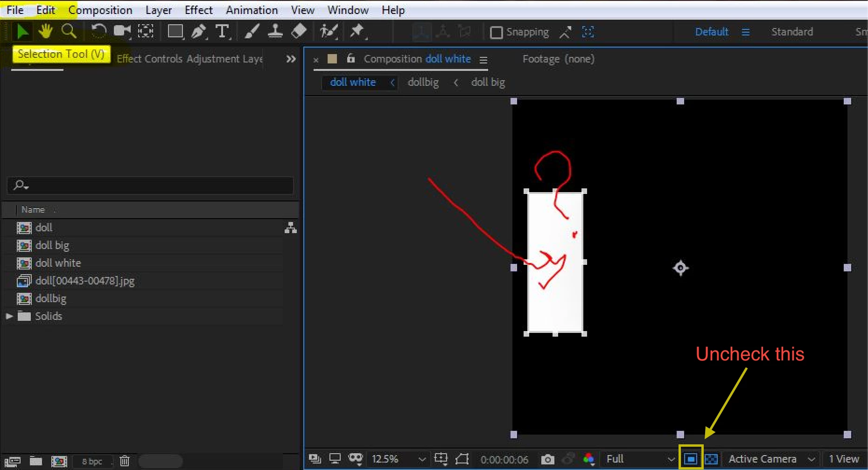Select the Type text tool

(x=223, y=32)
